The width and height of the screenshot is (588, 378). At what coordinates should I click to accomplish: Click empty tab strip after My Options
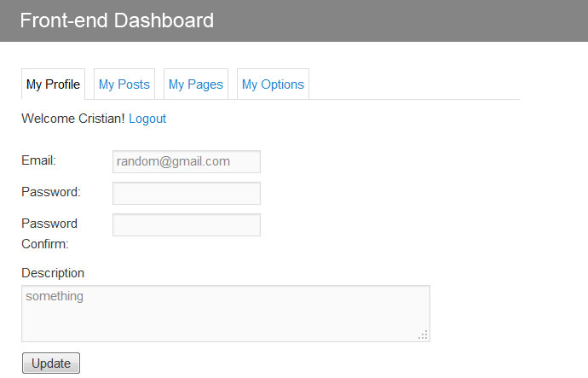pos(414,84)
